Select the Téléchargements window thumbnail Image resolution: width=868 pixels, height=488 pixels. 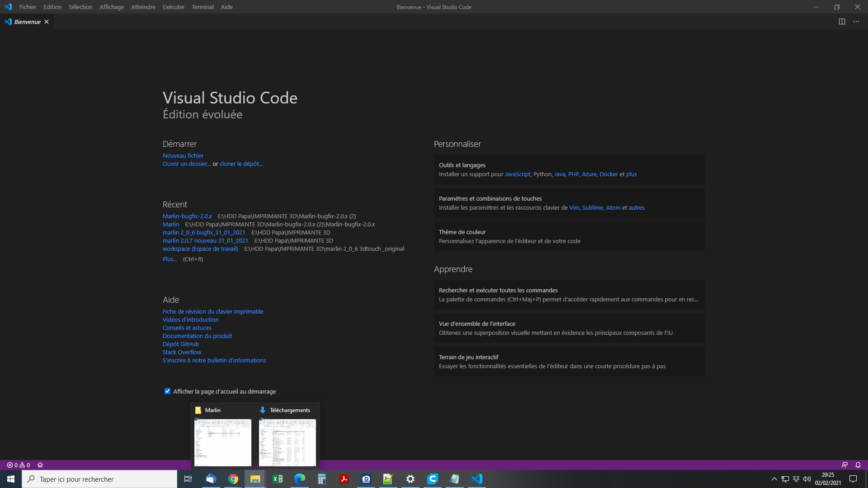(288, 442)
